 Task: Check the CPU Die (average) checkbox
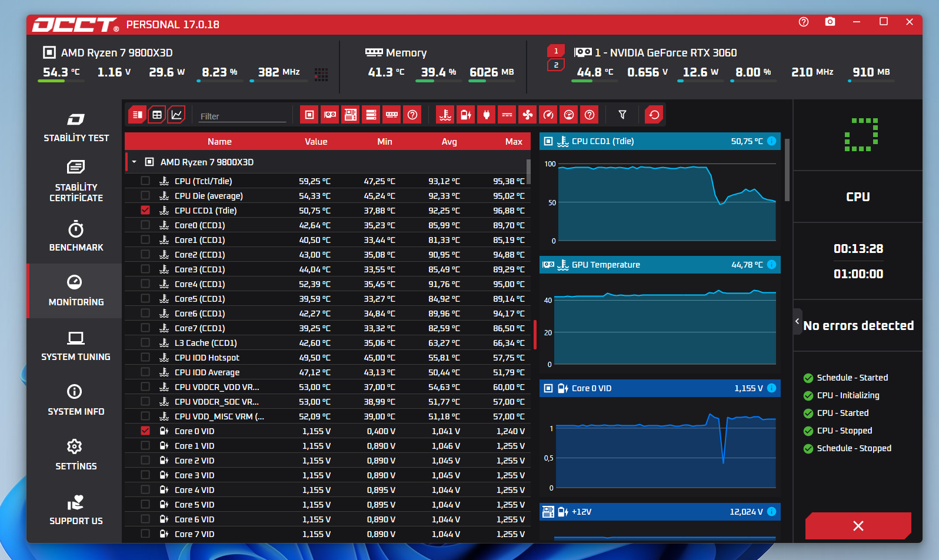[145, 195]
